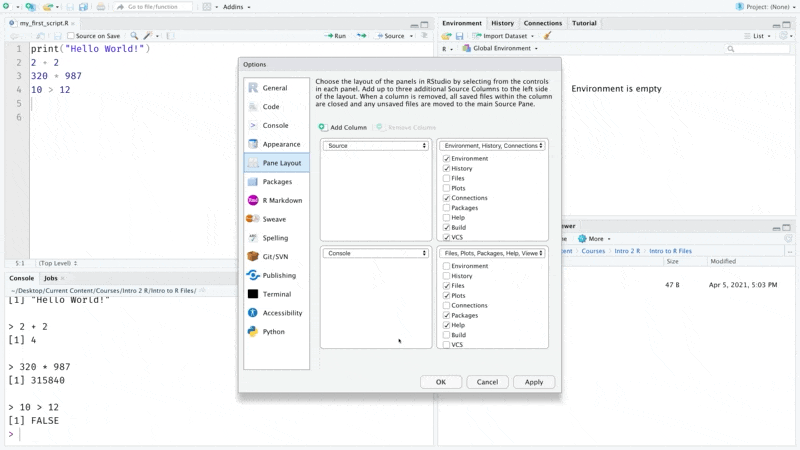Open the Source button dropdown arrow in editor
The width and height of the screenshot is (800, 450).
(x=411, y=36)
